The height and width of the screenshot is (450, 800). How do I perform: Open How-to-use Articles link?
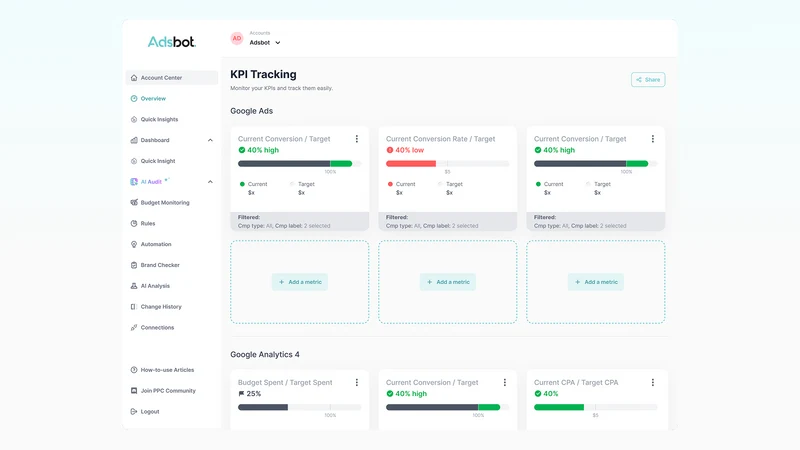coord(167,370)
